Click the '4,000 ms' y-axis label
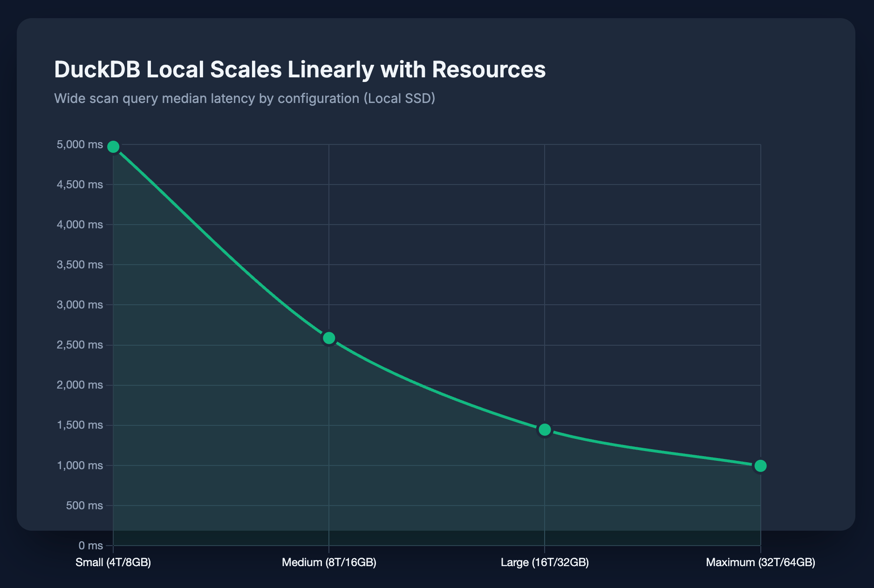 point(80,225)
